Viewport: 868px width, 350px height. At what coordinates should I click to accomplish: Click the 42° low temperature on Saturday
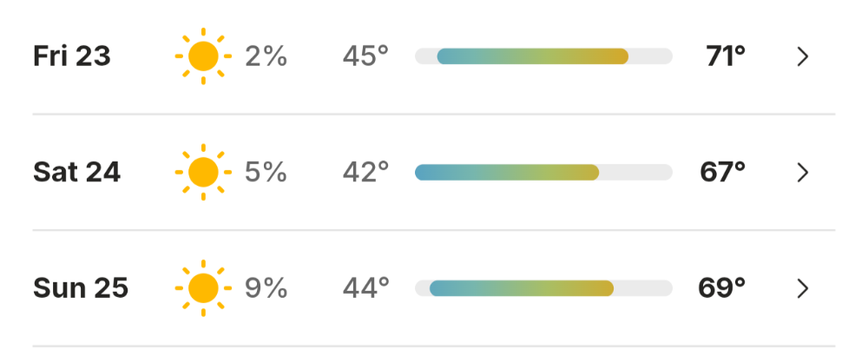click(x=366, y=172)
